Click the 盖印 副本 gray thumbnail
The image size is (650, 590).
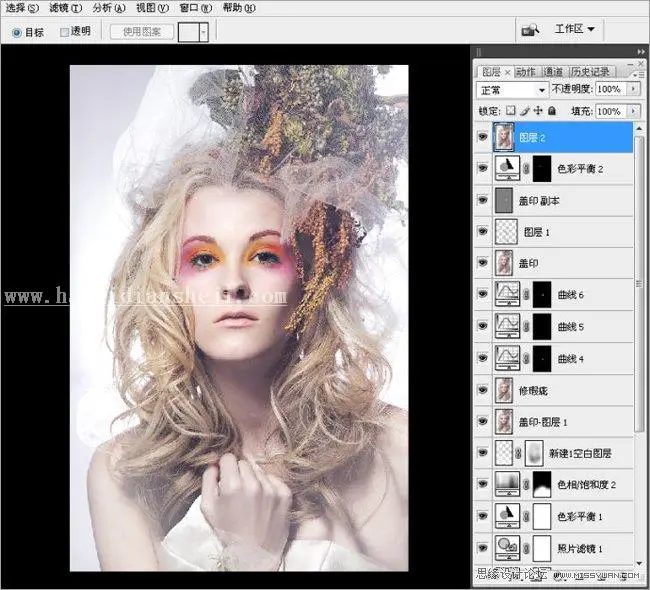[x=504, y=201]
